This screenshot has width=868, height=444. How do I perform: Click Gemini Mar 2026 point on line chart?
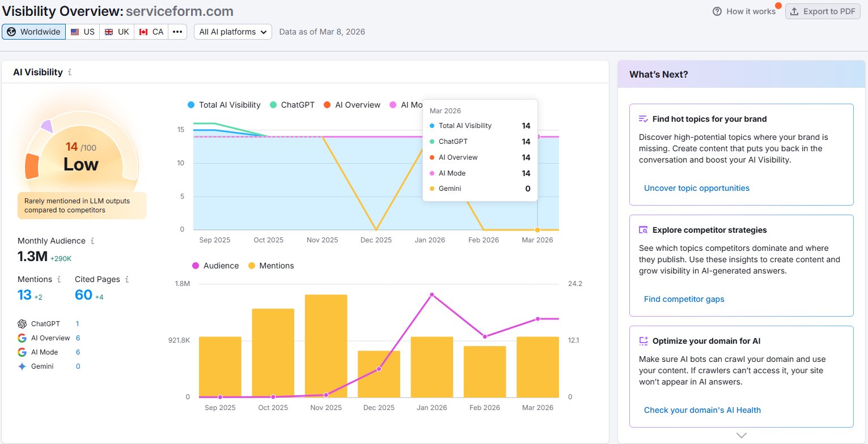[x=537, y=229]
